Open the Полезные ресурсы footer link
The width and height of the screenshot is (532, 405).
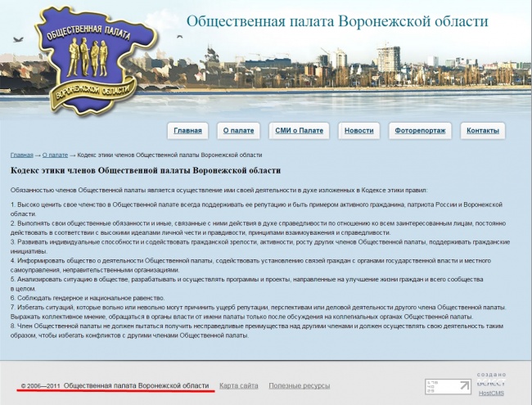point(300,385)
